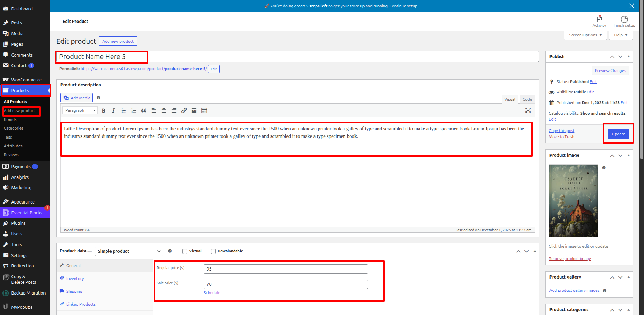The height and width of the screenshot is (315, 644).
Task: Expand the Screen Options panel
Action: coord(585,35)
